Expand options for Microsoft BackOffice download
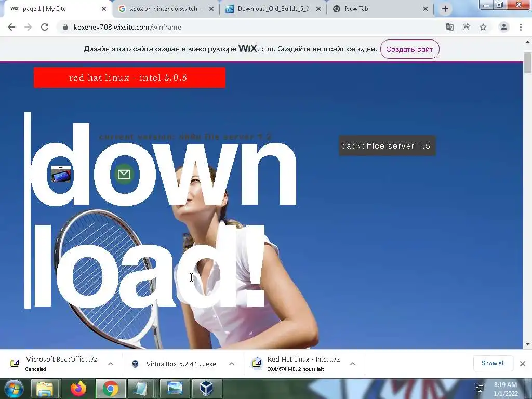532x399 pixels. pos(111,364)
